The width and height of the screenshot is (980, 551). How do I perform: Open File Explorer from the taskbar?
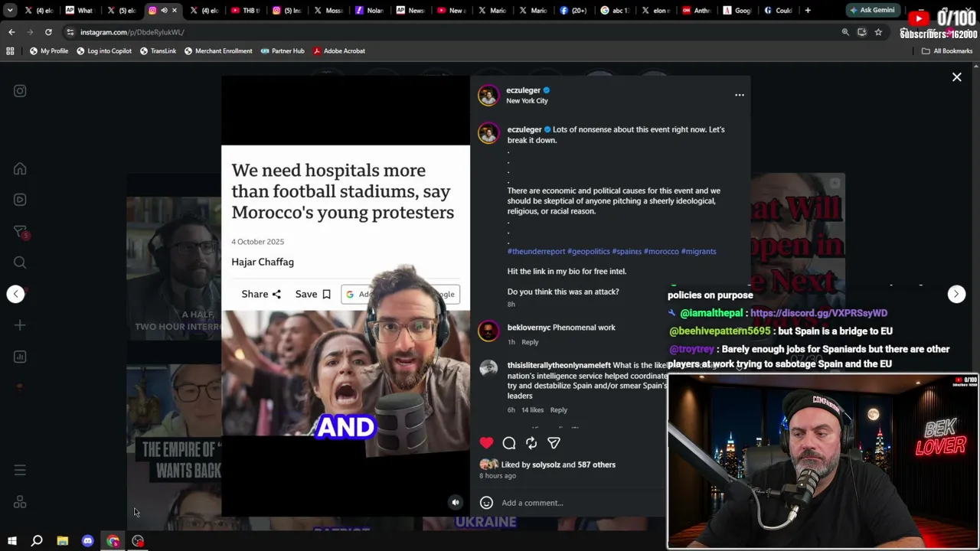click(62, 541)
